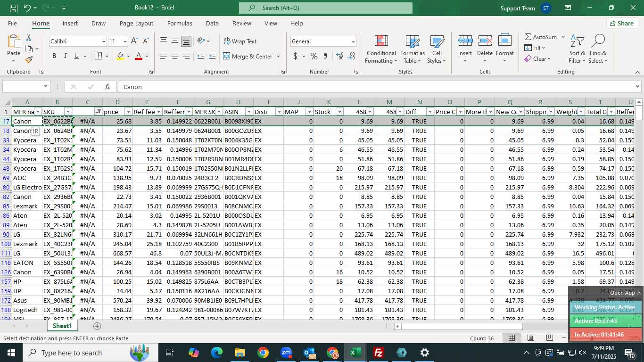Open the File menu
This screenshot has width=644, height=362.
coord(12,23)
